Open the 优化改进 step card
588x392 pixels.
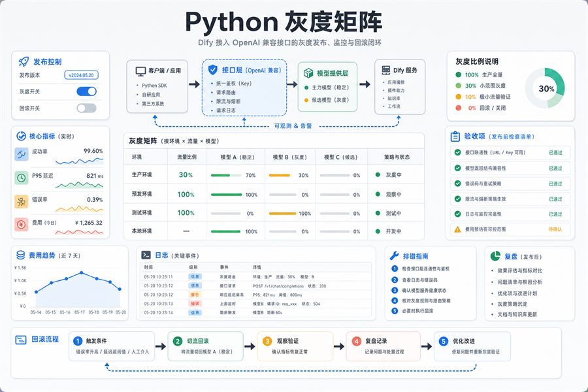(x=472, y=346)
